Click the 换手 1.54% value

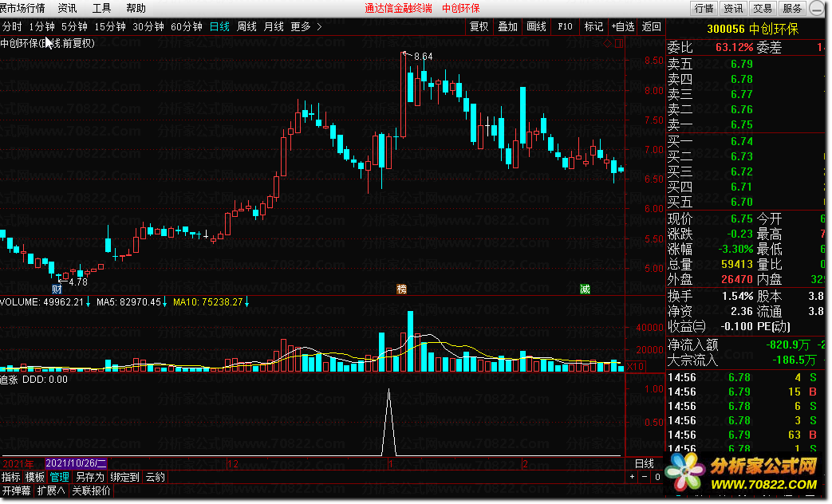[738, 296]
